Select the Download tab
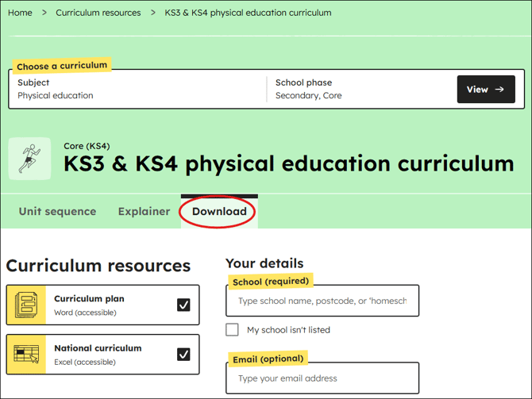This screenshot has height=399, width=532. coord(219,212)
